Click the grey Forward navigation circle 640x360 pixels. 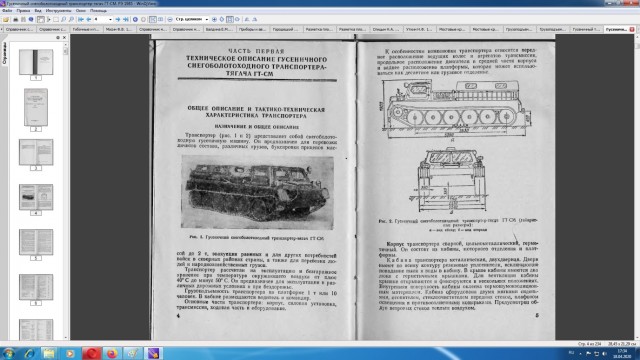pyautogui.click(x=143, y=19)
